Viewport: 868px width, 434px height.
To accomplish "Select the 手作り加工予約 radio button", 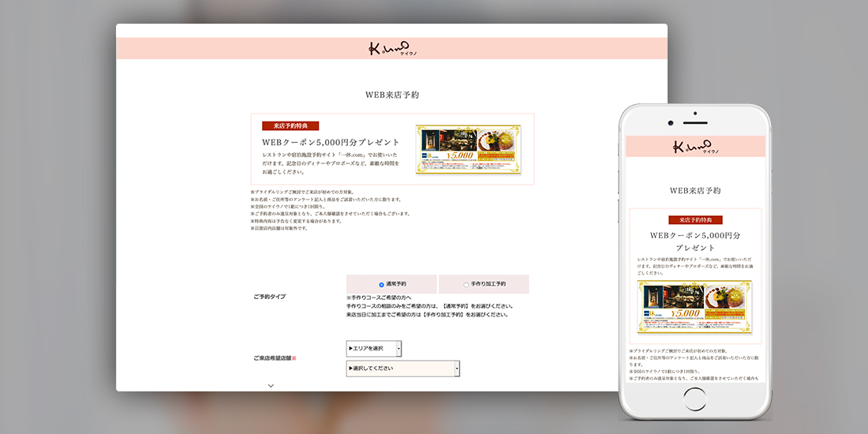I will [466, 285].
